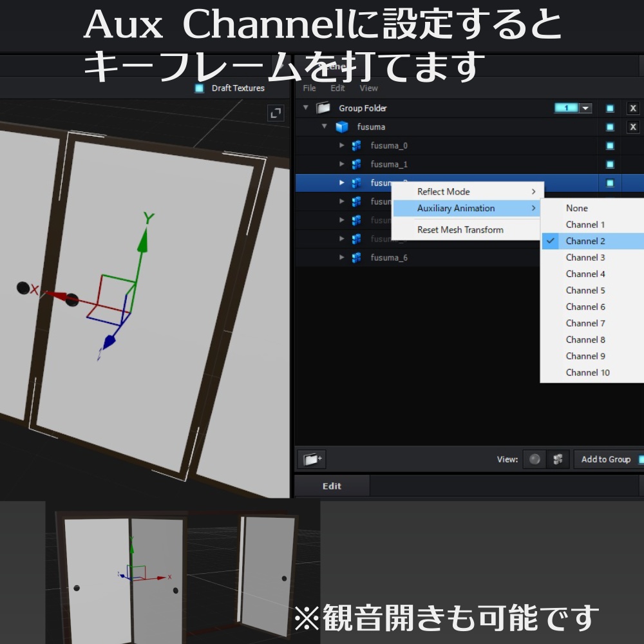Open the Group Folder number dropdown arrow
The image size is (644, 644).
click(585, 108)
